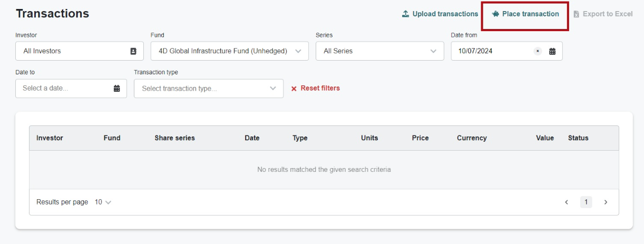Click the Date to input field
Screen dimensions: 644x244
point(63,89)
